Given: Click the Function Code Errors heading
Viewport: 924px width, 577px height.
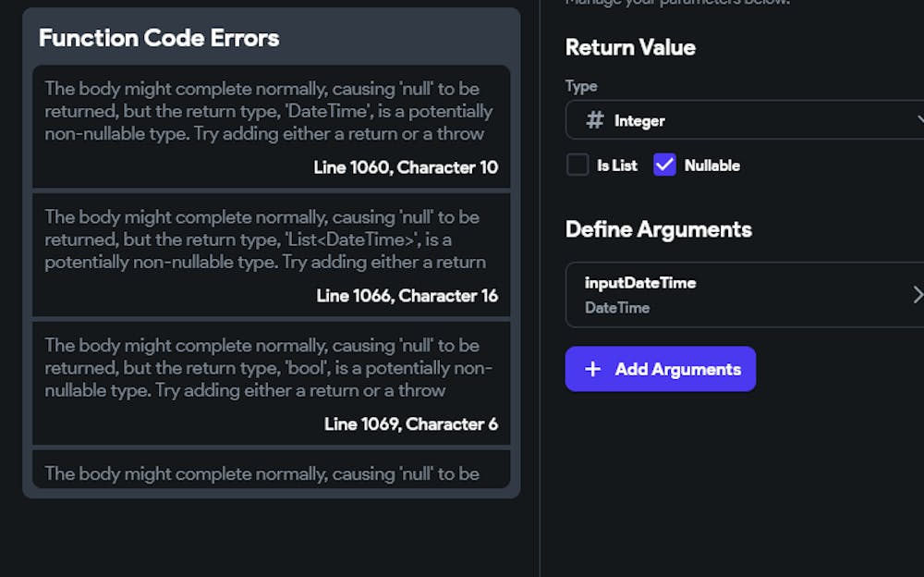Looking at the screenshot, I should (x=159, y=38).
